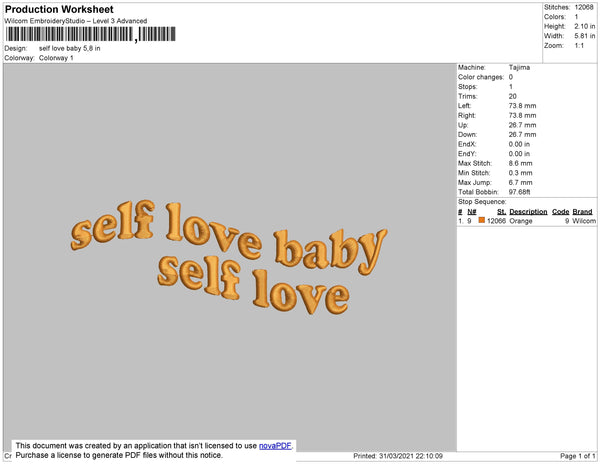Click the Wilcom EmbroideryStudio subtitle
Viewport: 600px width, 464px height.
pos(76,21)
